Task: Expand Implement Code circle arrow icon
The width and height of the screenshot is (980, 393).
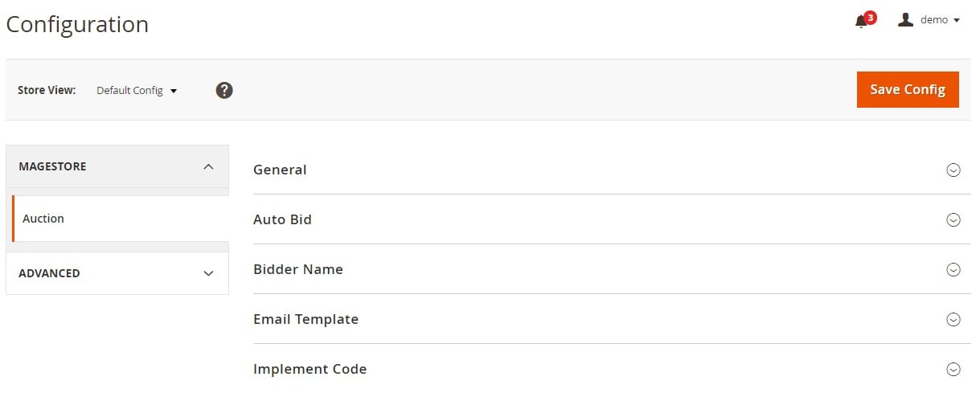Action: [x=953, y=369]
